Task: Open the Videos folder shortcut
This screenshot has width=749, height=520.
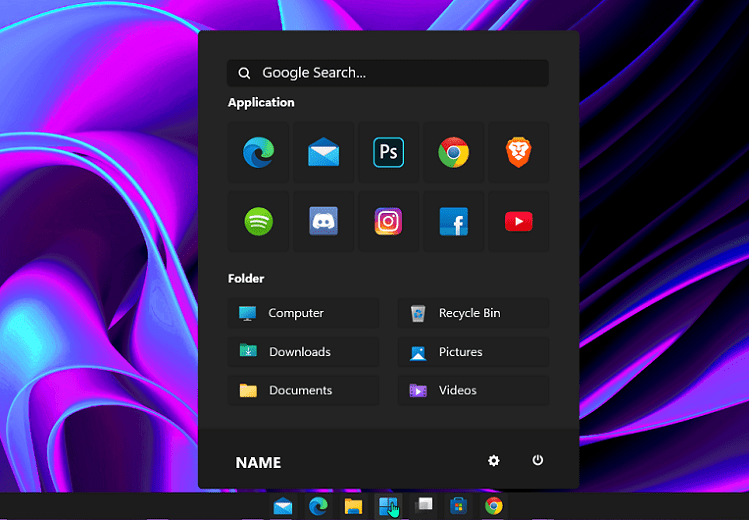Action: 473,390
